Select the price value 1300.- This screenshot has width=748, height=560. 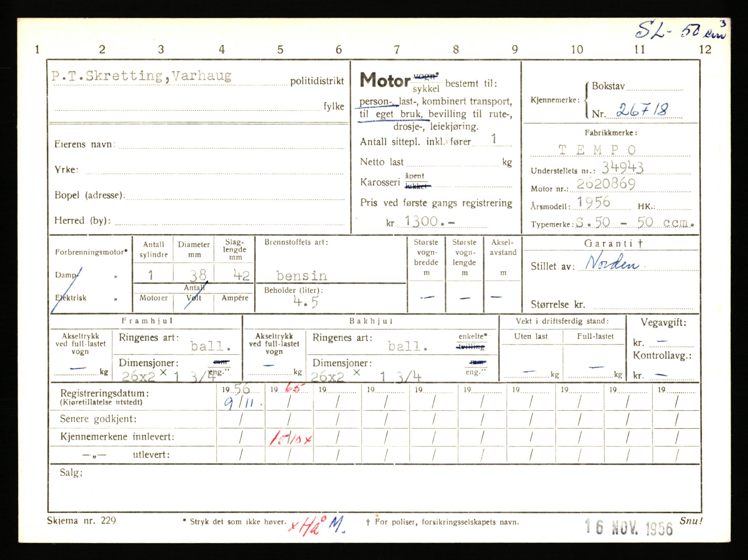pyautogui.click(x=430, y=221)
